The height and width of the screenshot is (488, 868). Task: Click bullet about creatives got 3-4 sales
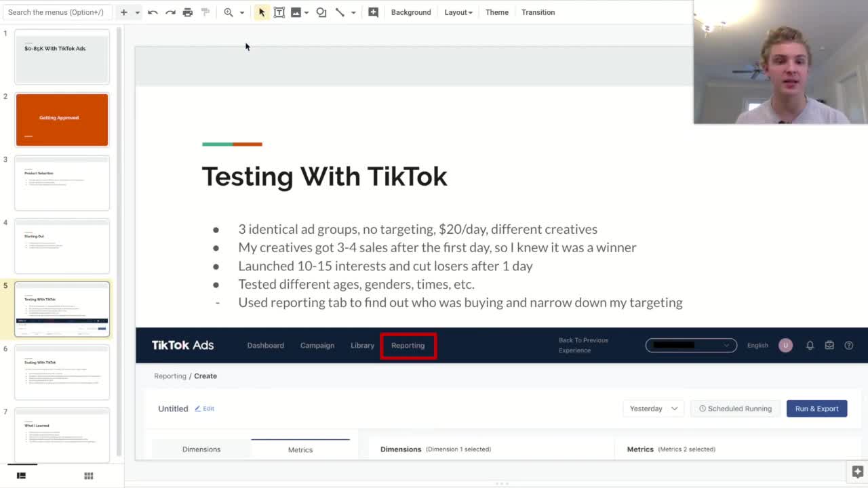[437, 247]
